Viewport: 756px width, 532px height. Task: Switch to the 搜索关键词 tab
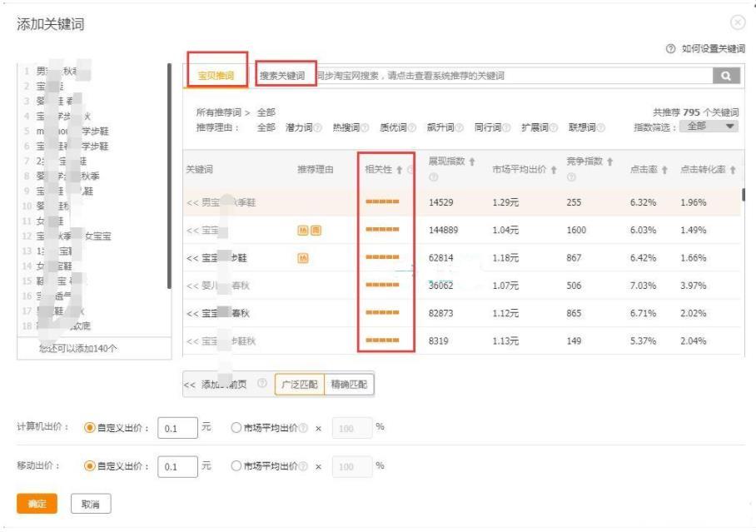point(282,76)
